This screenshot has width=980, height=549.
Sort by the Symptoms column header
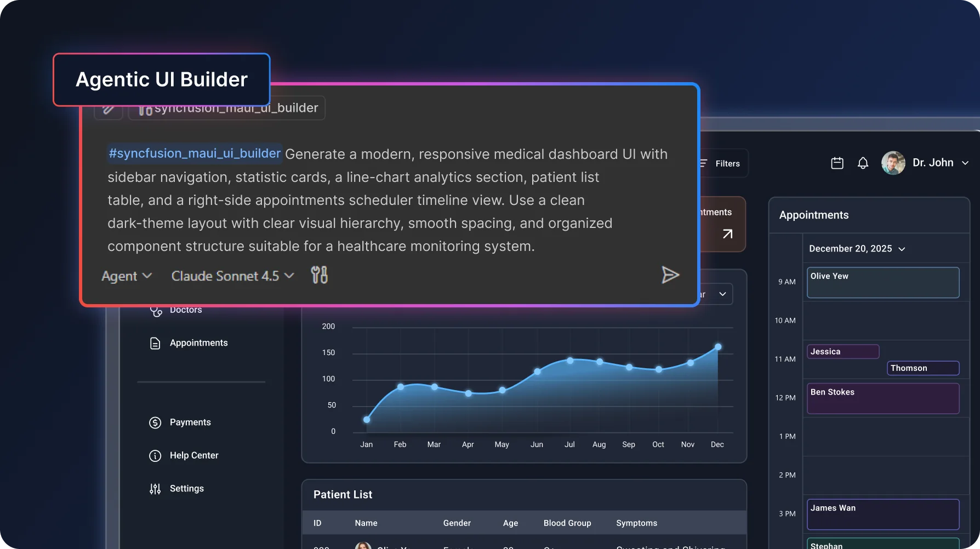[636, 523]
